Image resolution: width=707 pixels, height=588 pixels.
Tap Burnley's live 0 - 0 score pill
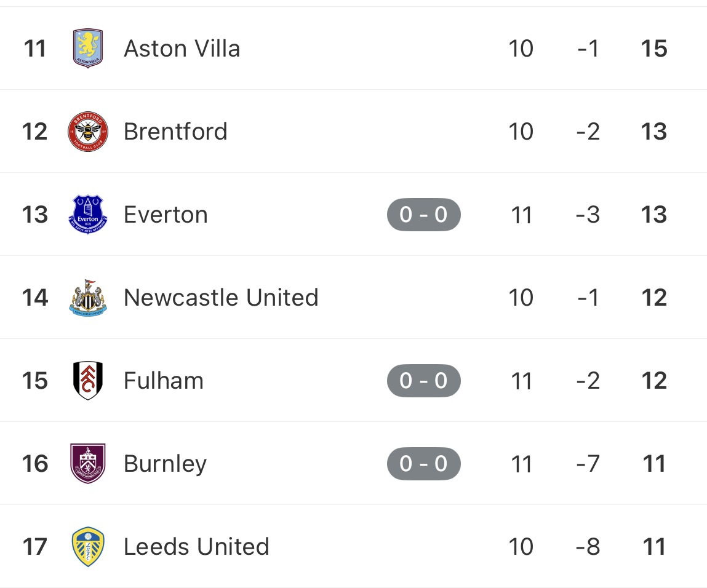click(x=423, y=464)
